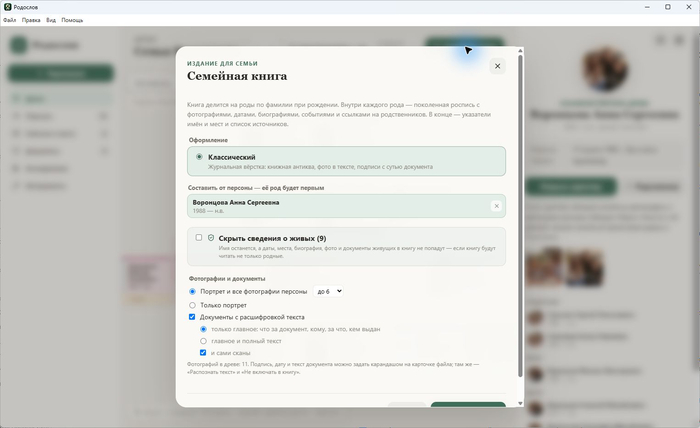Minimize the Родослов window
The image size is (700, 428).
(x=647, y=7)
